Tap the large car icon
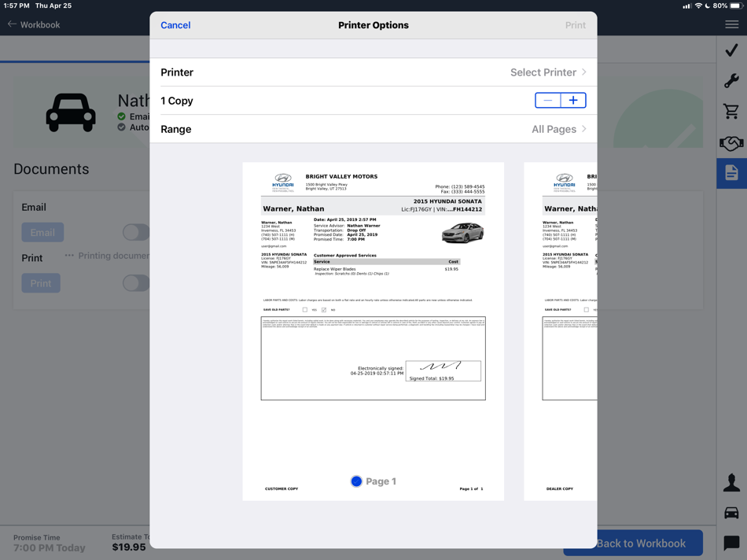 71,112
